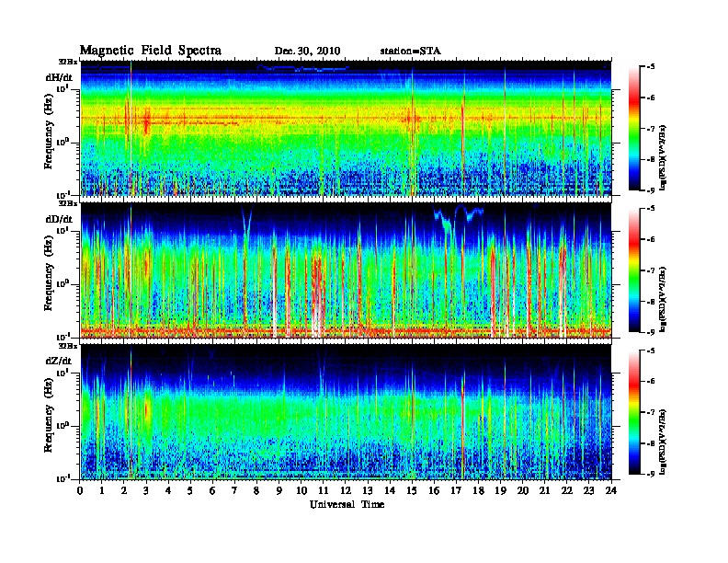
Task: Click hour 24 on the Universal Time axis
Action: (611, 490)
